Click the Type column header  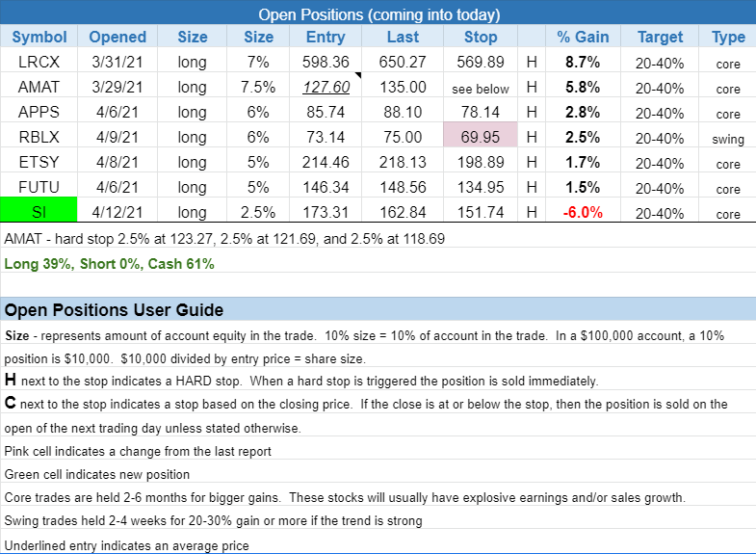point(728,37)
